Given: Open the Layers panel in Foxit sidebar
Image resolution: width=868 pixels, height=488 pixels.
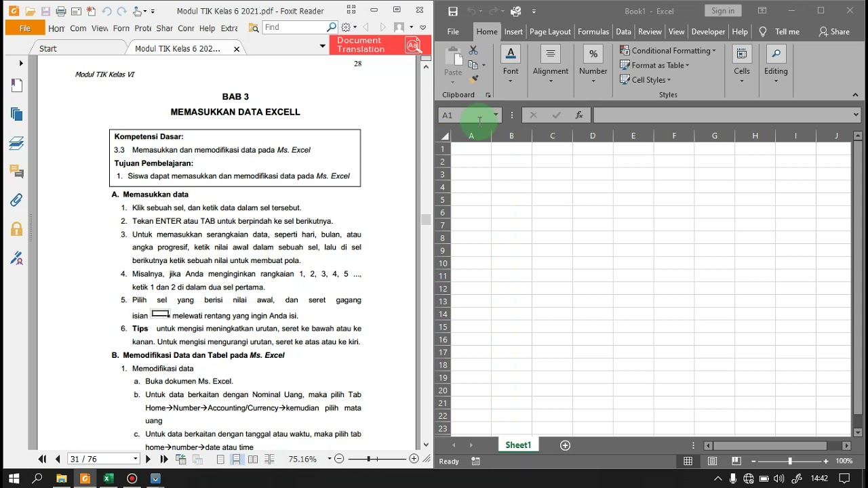Looking at the screenshot, I should coord(17,144).
